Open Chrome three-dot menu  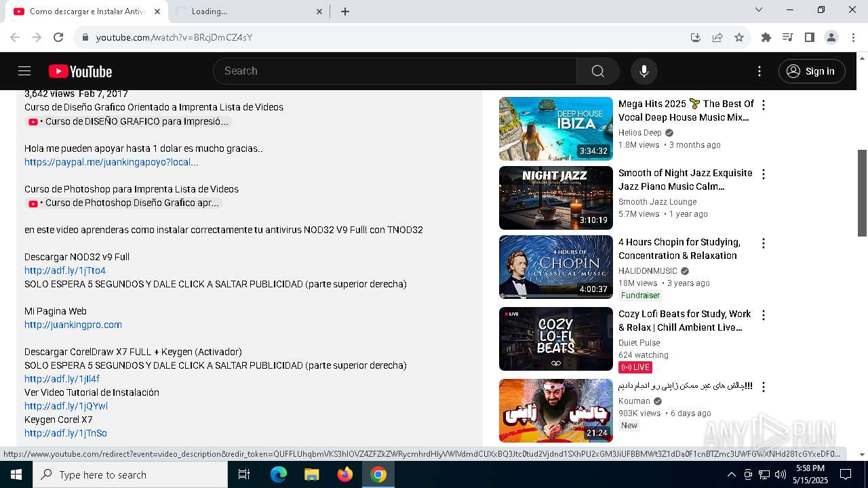coord(853,37)
